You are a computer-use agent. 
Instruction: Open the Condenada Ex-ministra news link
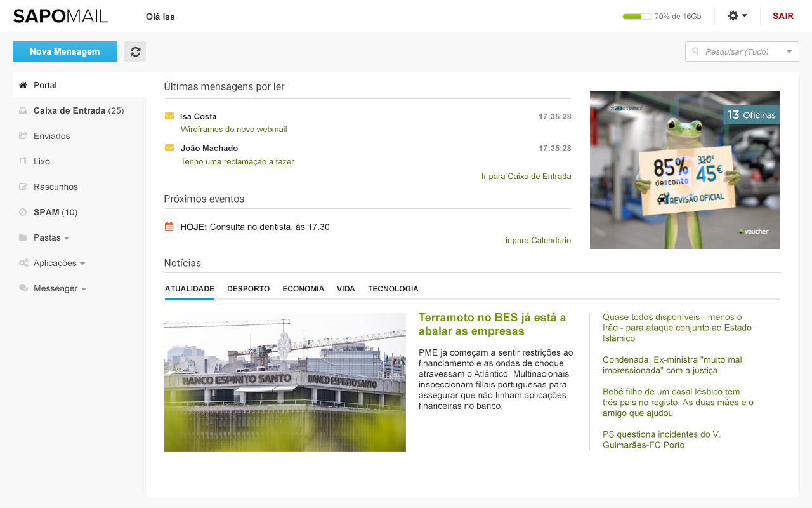coord(672,365)
